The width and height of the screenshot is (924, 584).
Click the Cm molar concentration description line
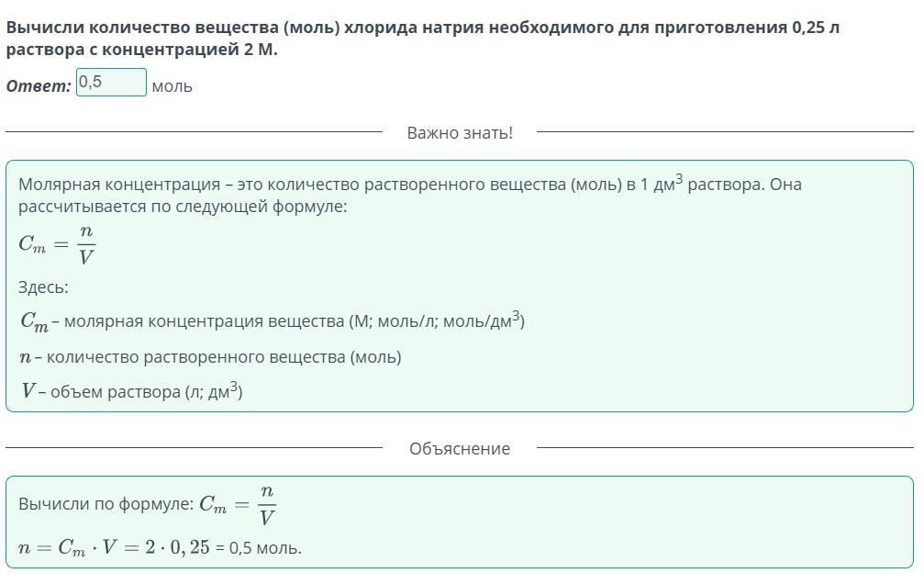(x=273, y=321)
